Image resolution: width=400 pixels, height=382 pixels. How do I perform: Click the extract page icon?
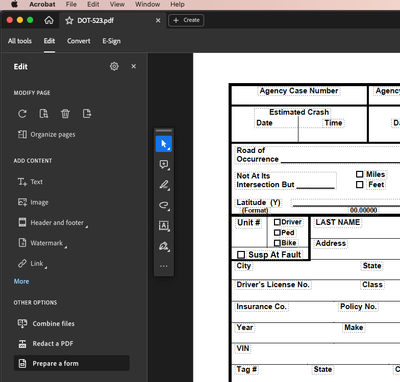tap(87, 114)
